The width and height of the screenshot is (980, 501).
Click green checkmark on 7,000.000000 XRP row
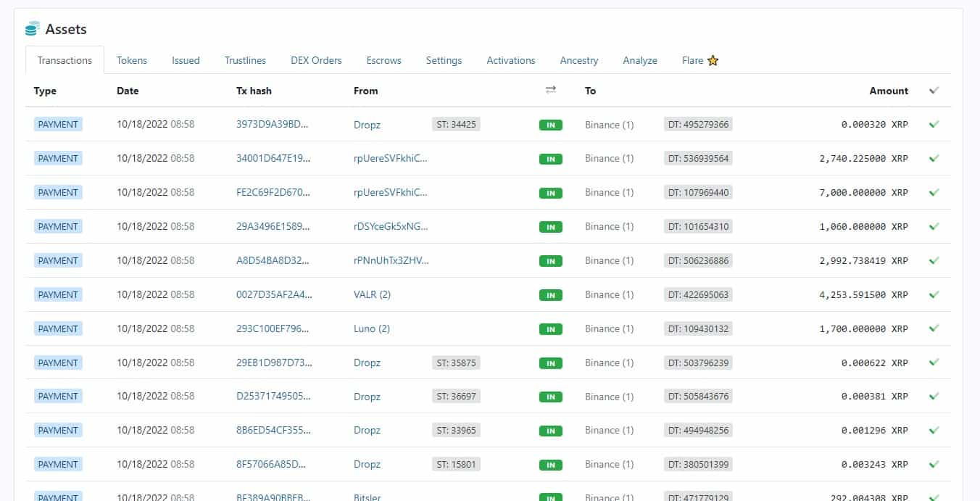934,192
